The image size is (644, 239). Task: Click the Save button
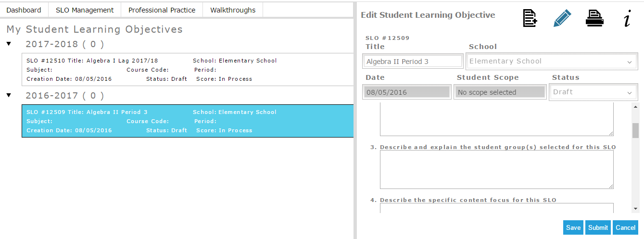point(573,227)
